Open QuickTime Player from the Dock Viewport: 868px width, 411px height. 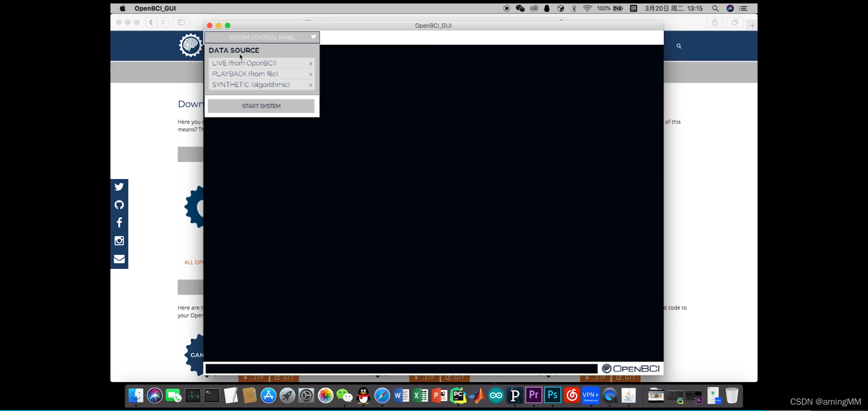click(610, 396)
